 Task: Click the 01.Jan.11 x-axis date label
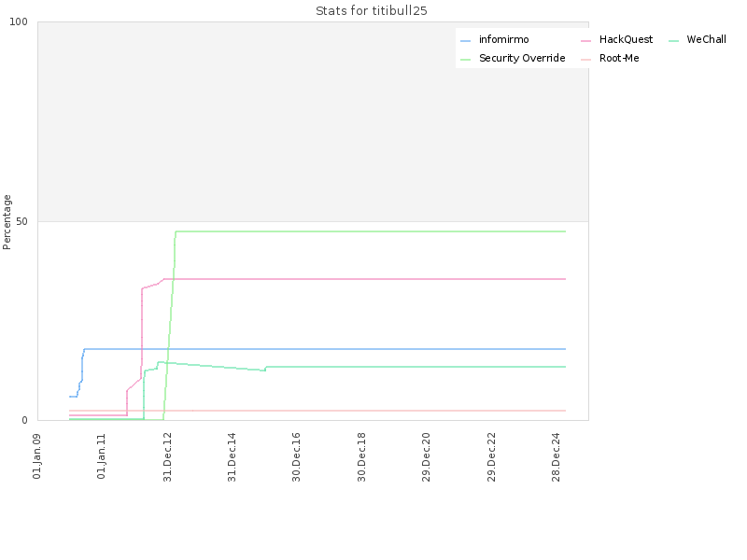(x=101, y=455)
